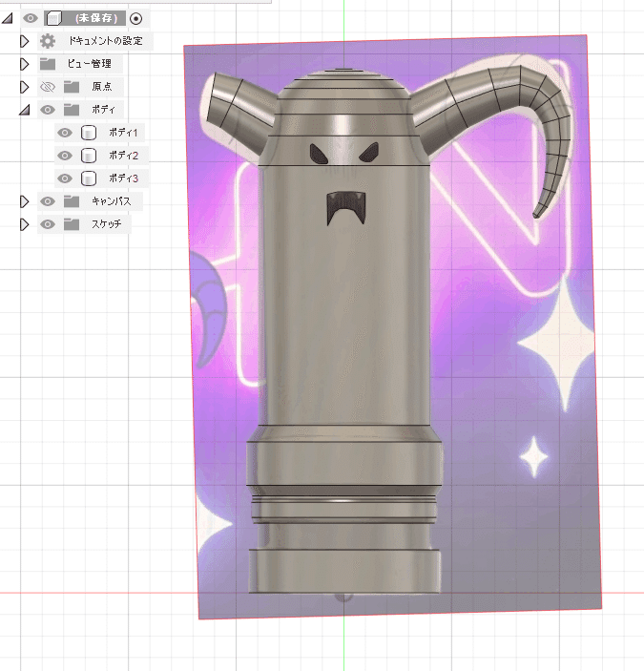Hide ボディ1 with its eye icon

pyautogui.click(x=65, y=133)
